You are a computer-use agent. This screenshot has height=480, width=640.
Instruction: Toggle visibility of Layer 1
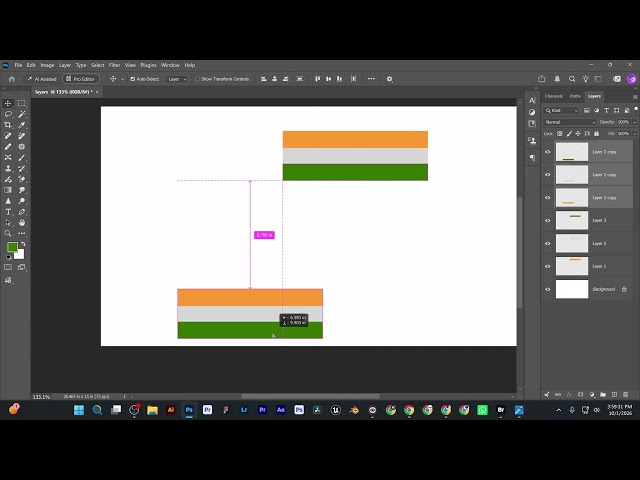coord(548,266)
